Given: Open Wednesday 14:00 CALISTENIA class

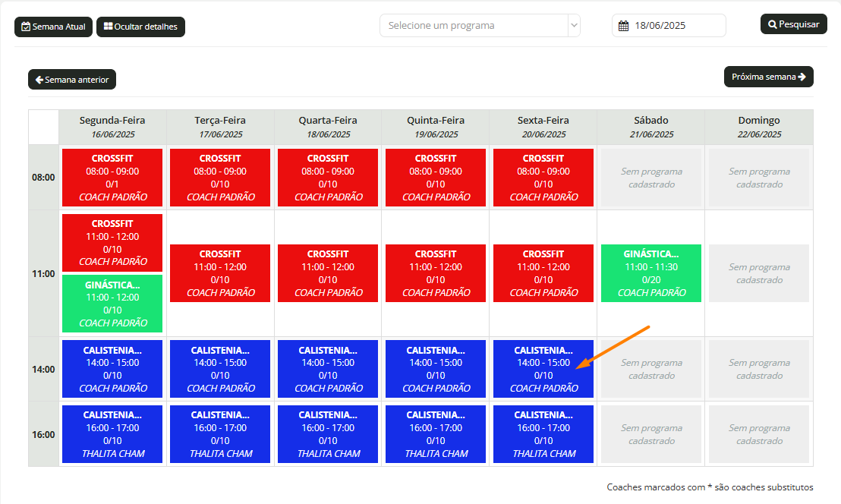Looking at the screenshot, I should tap(328, 369).
